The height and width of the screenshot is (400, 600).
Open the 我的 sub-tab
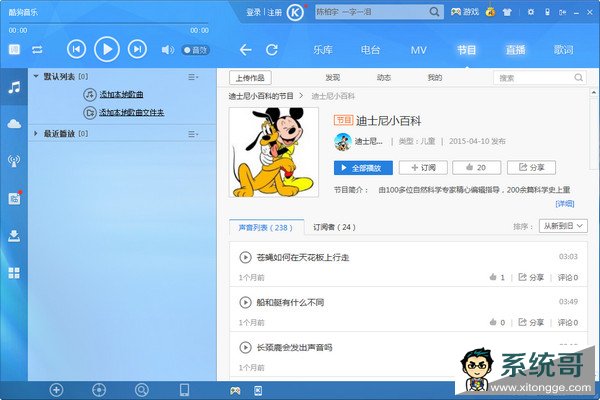(x=435, y=78)
